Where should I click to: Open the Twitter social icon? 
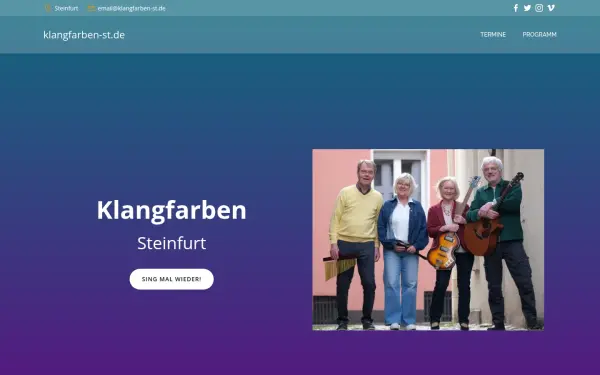(527, 8)
